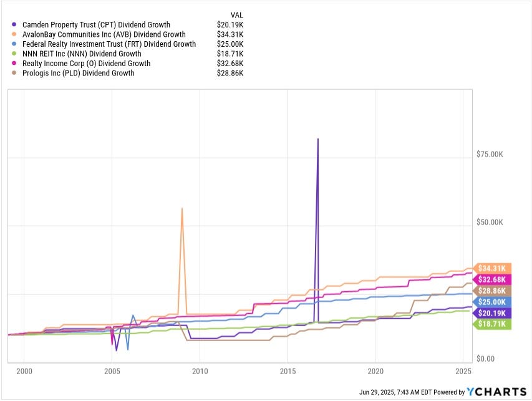Click the purple Camden Property Trust legend dot
Viewport: 532px width, 401px height.
(x=14, y=25)
